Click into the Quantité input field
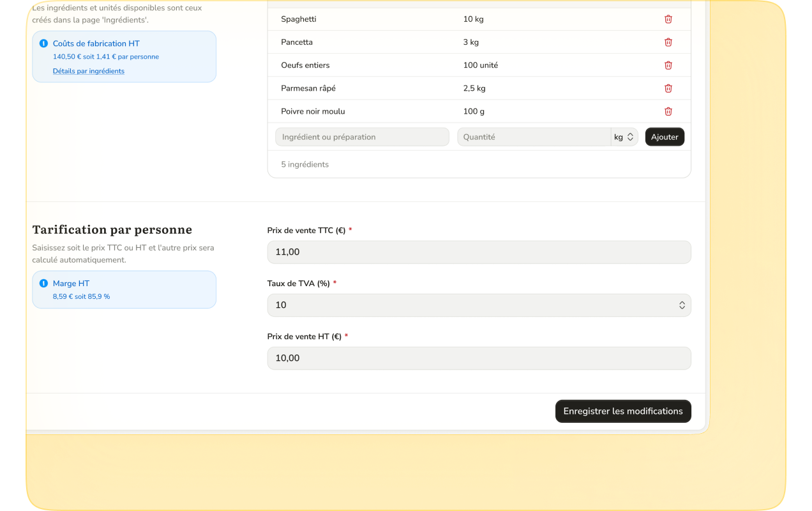This screenshot has width=812, height=511. [x=533, y=137]
